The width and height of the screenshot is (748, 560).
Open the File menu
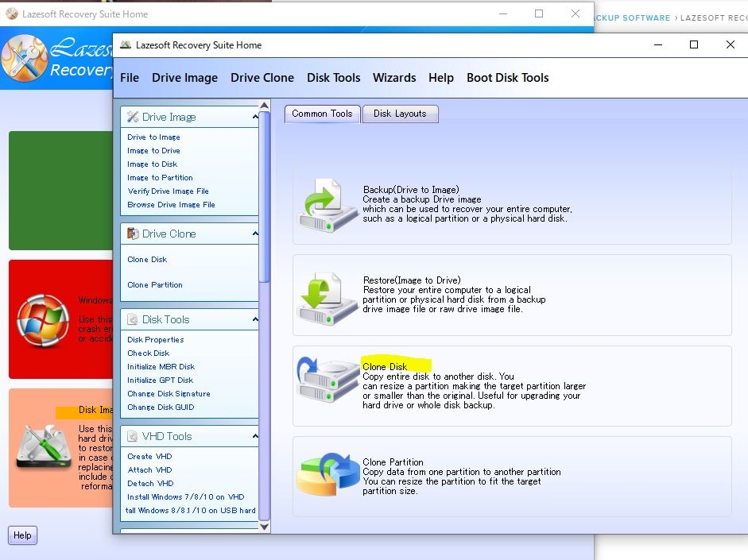coord(130,78)
